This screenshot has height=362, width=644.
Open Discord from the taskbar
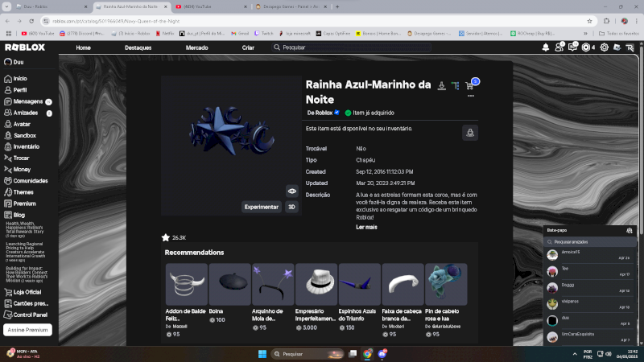pyautogui.click(x=382, y=354)
